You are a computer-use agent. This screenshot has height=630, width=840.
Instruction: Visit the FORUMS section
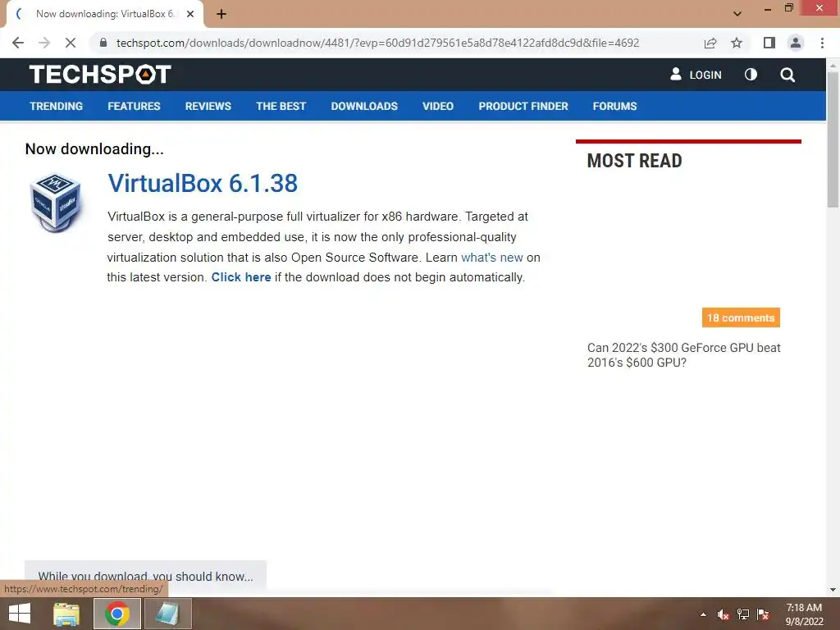[614, 106]
